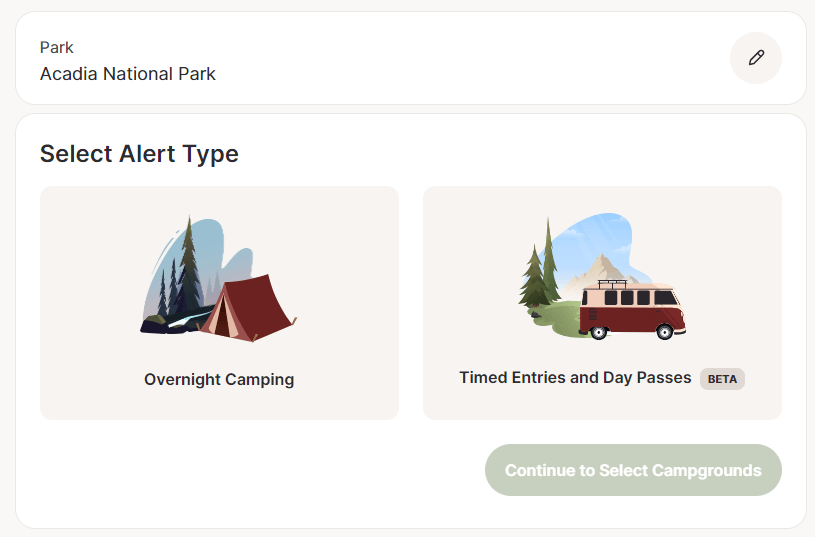Click the Timed Entries and Day Passes label

pyautogui.click(x=575, y=378)
